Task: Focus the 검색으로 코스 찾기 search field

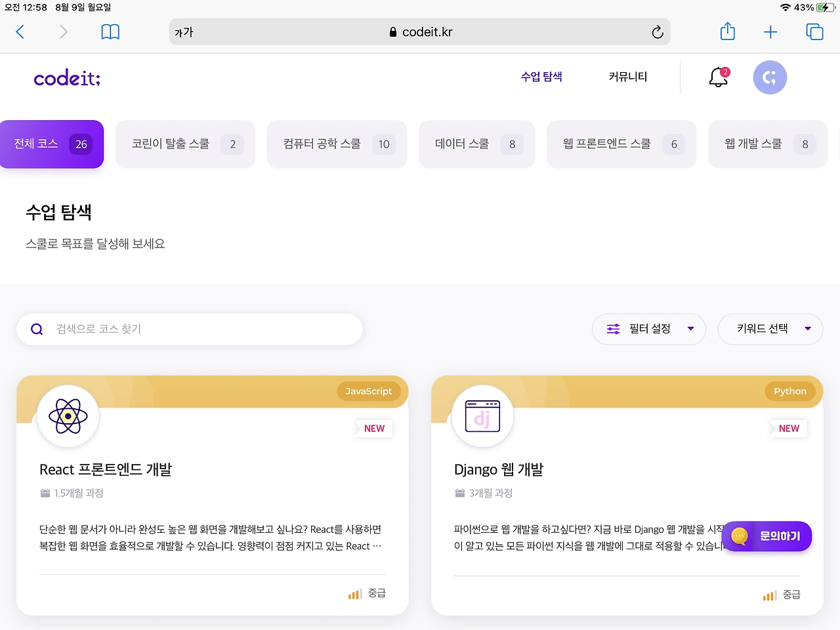Action: [x=190, y=329]
